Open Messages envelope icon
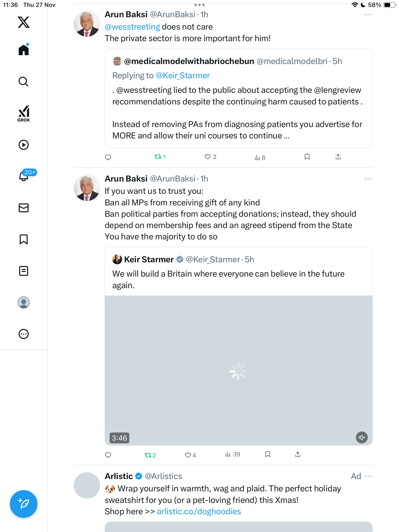The height and width of the screenshot is (532, 399). tap(24, 208)
